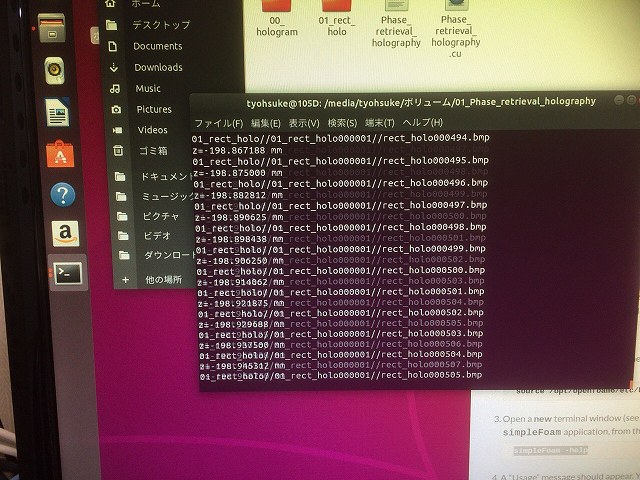The width and height of the screenshot is (640, 480).
Task: Open Ubuntu Software from the dock
Action: pyautogui.click(x=60, y=153)
